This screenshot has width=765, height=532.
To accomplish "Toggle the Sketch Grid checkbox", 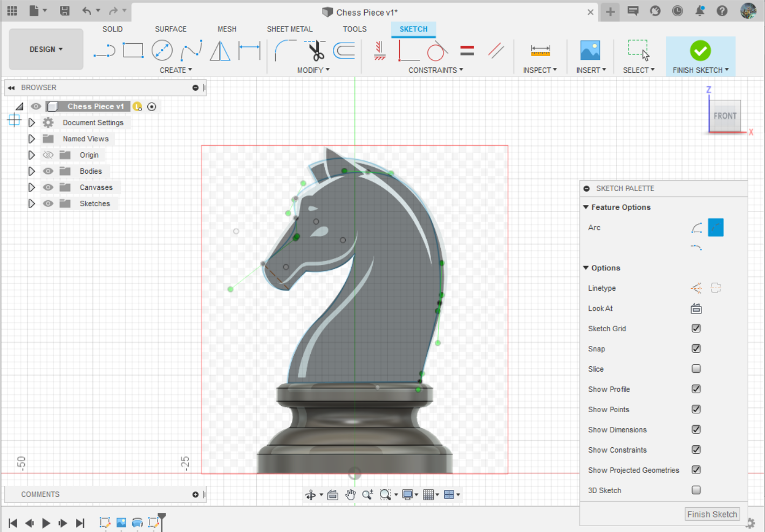I will click(x=696, y=329).
